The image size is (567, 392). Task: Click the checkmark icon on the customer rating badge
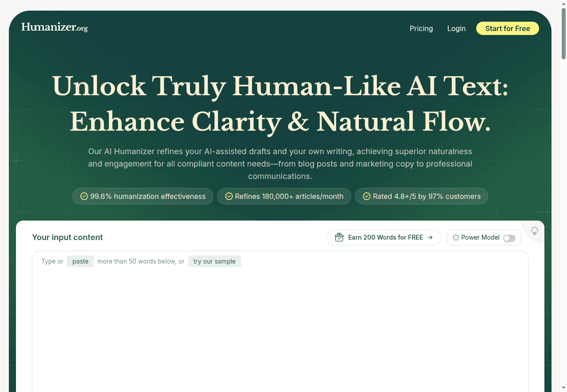[x=366, y=196]
